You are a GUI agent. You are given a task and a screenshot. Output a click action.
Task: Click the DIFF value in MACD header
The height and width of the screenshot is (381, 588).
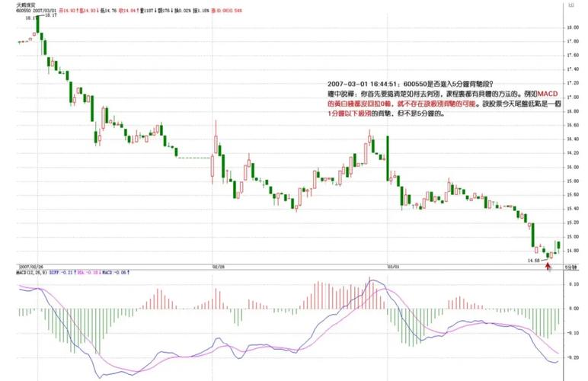tap(59, 272)
